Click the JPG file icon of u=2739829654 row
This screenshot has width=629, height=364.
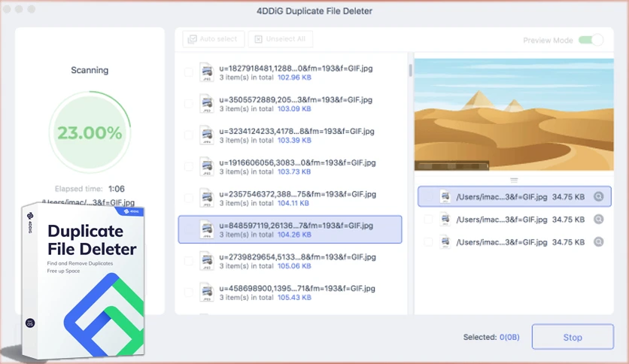coord(207,261)
